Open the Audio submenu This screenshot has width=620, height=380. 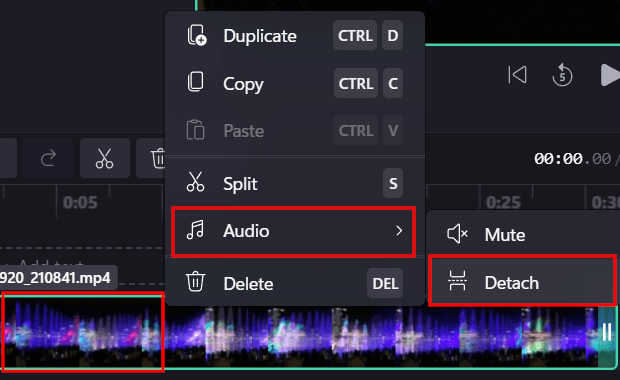[x=293, y=231]
